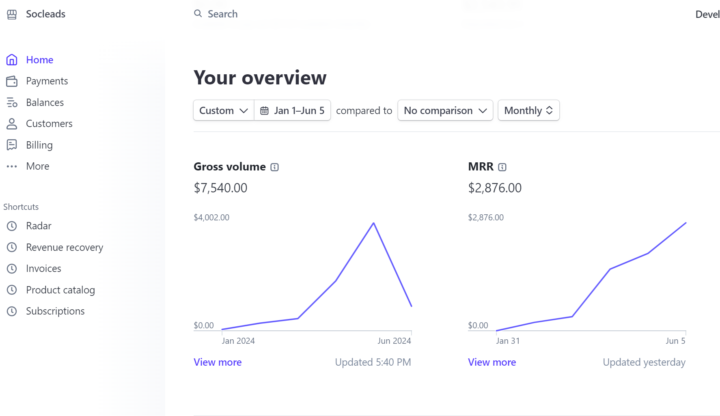This screenshot has height=416, width=720.
Task: Click the Customers person icon
Action: point(12,124)
